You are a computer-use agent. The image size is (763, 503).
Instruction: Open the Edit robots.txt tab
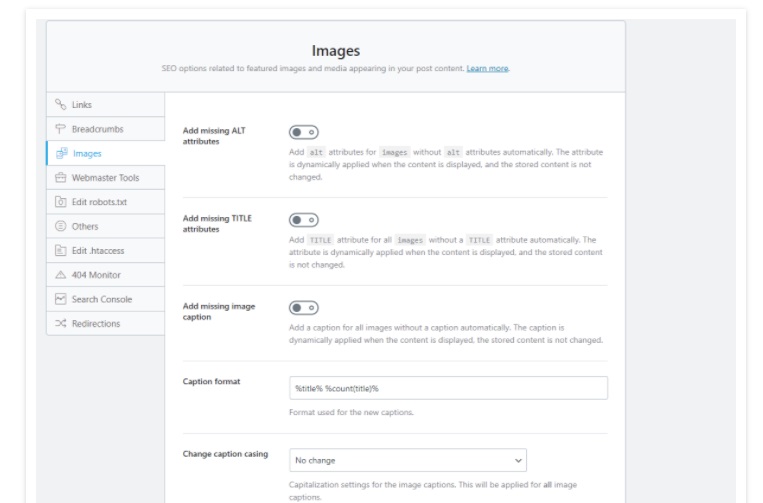(106, 202)
